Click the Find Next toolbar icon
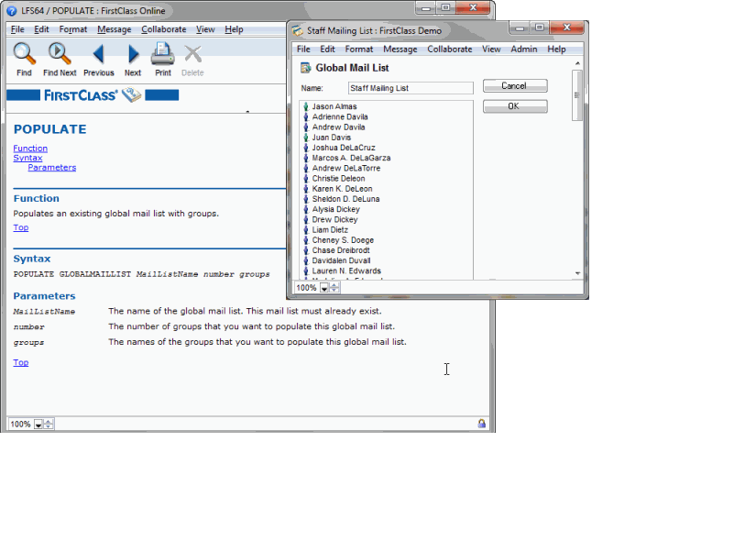 tap(60, 53)
